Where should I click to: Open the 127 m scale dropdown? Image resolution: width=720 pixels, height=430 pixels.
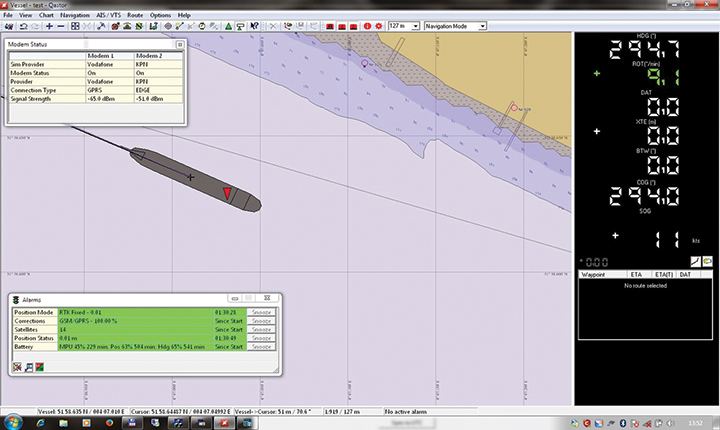[416, 26]
